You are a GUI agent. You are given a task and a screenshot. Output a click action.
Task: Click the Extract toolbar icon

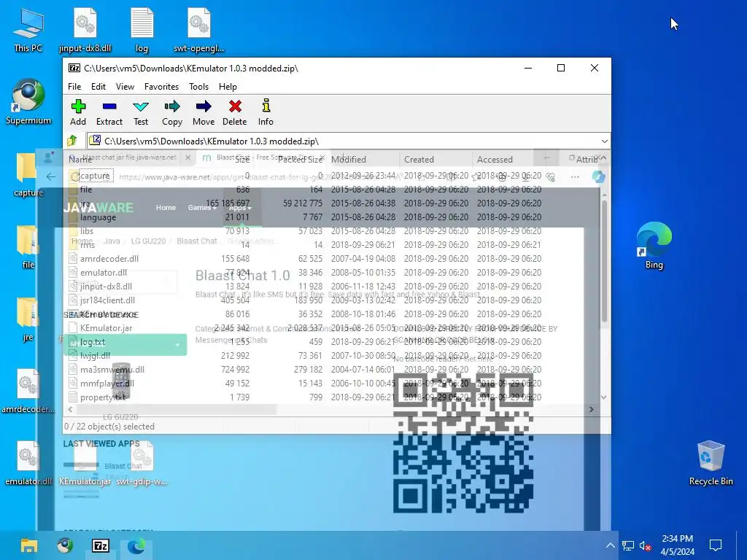click(109, 113)
